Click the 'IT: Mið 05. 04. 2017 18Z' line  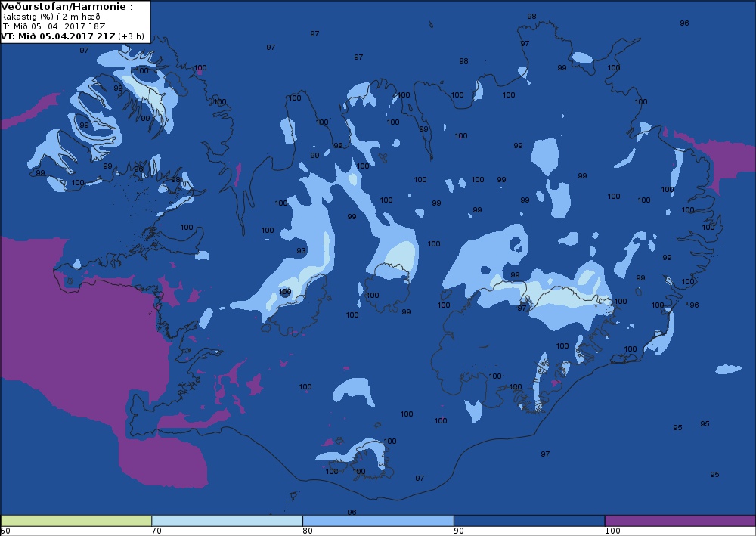click(x=53, y=26)
